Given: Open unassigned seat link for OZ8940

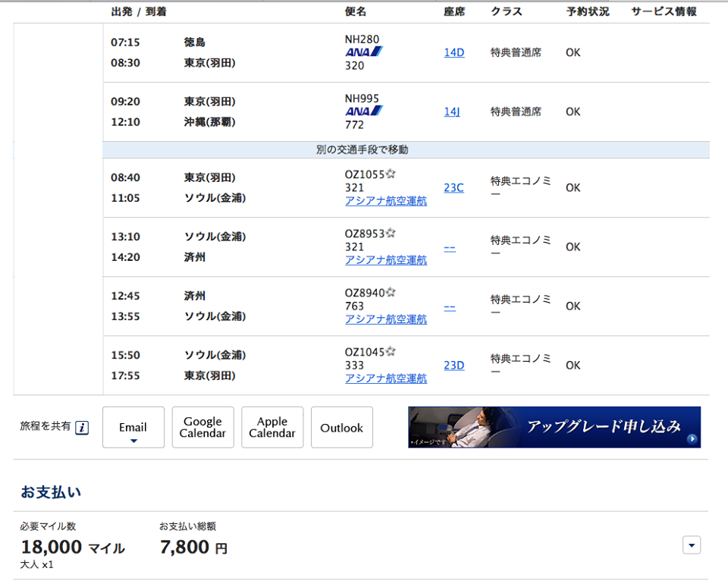Looking at the screenshot, I should click(x=450, y=308).
